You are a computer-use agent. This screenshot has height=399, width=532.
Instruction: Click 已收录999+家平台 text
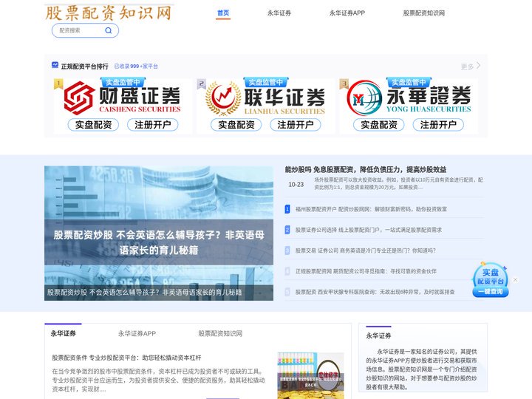pyautogui.click(x=136, y=66)
